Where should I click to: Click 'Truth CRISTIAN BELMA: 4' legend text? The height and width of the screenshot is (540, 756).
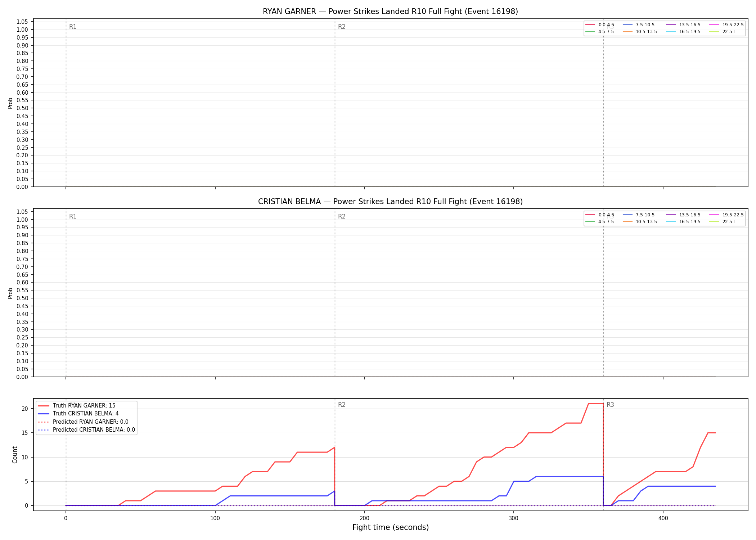point(86,414)
